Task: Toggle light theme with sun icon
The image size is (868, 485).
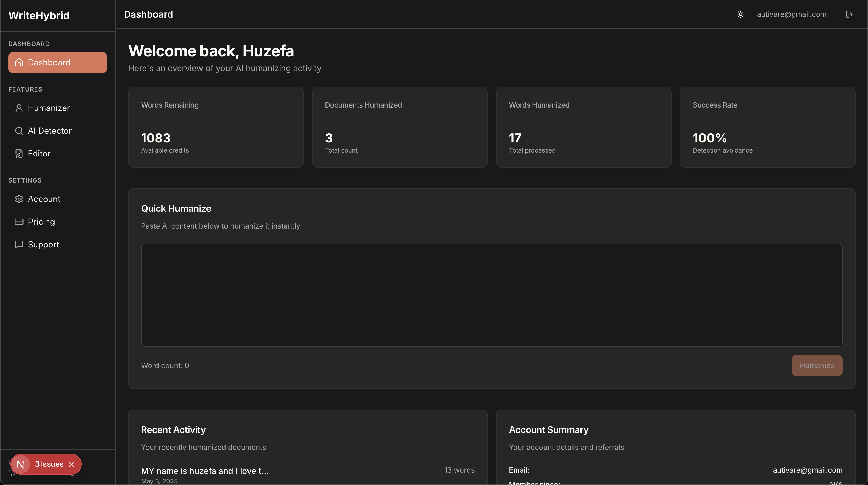Action: click(740, 14)
